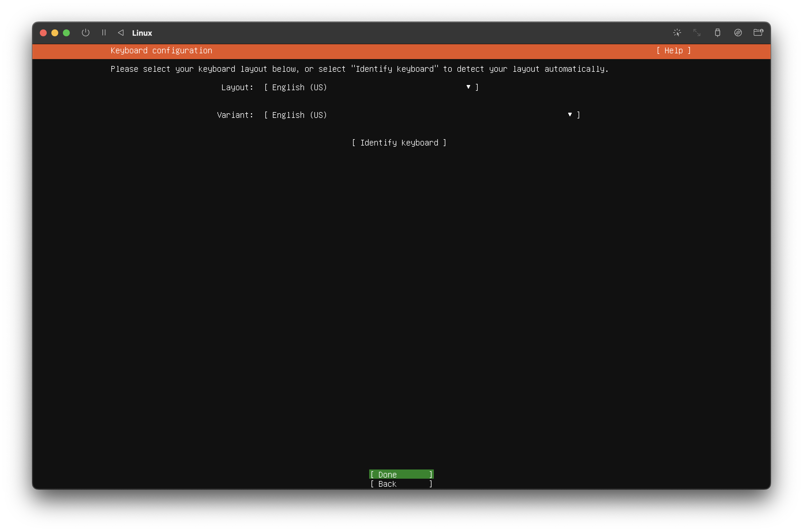
Task: Open the USB devices icon
Action: click(717, 33)
